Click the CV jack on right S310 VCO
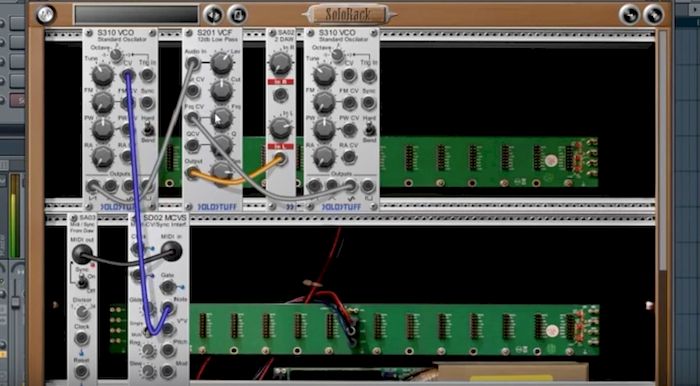The width and height of the screenshot is (700, 386). click(x=349, y=75)
